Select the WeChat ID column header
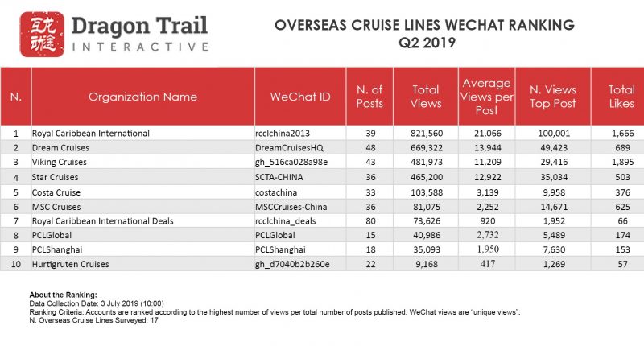 (x=300, y=97)
